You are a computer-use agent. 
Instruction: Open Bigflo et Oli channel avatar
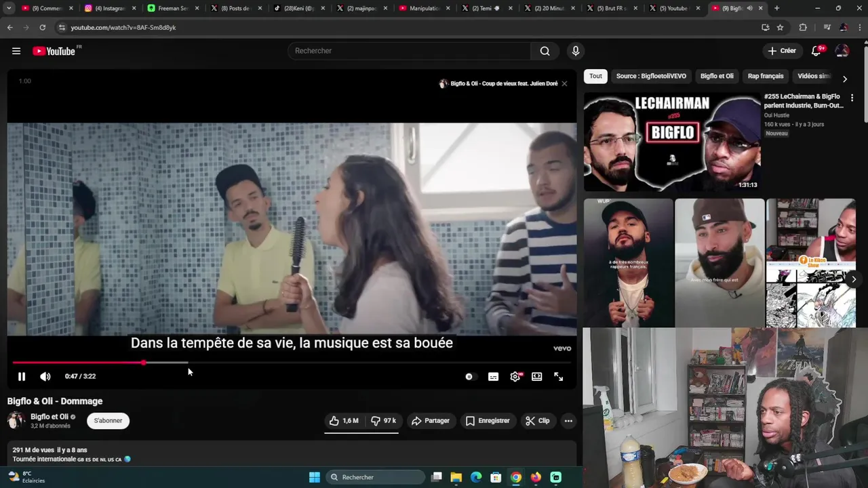pos(16,421)
